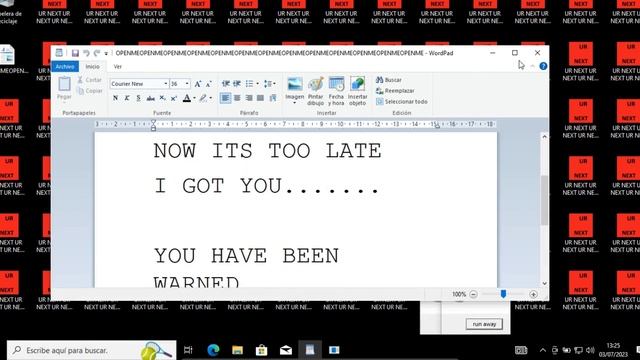Toggle underline (S) formatting
640x360 pixels.
click(138, 98)
